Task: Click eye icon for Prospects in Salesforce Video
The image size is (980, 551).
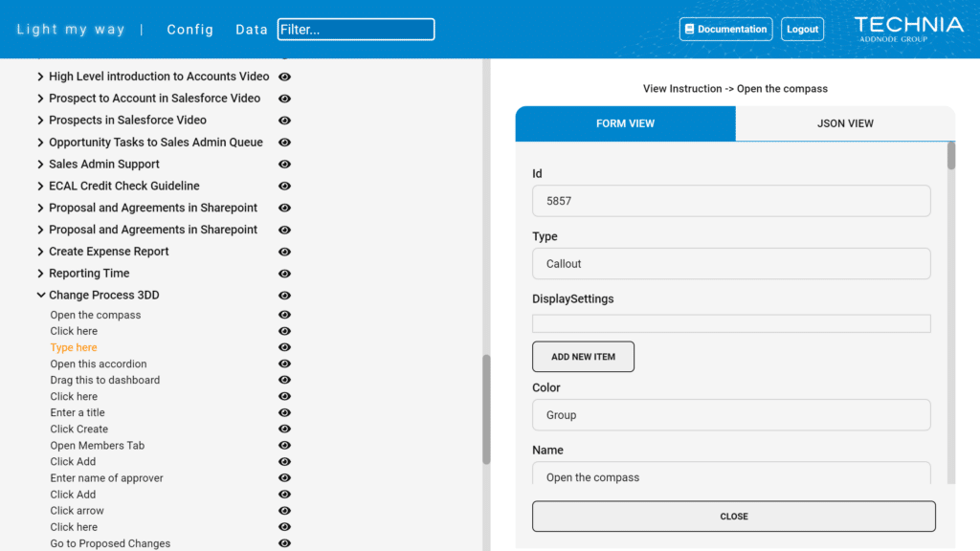Action: [x=284, y=121]
